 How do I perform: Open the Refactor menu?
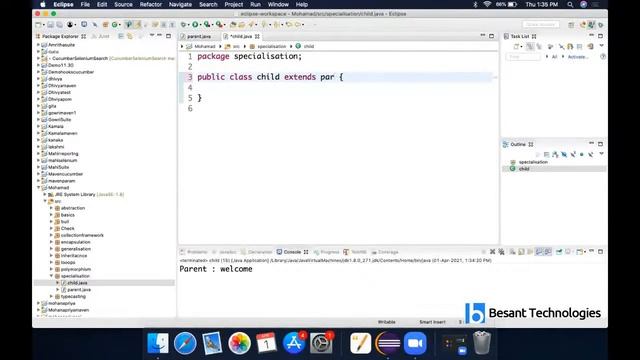(x=151, y=4)
